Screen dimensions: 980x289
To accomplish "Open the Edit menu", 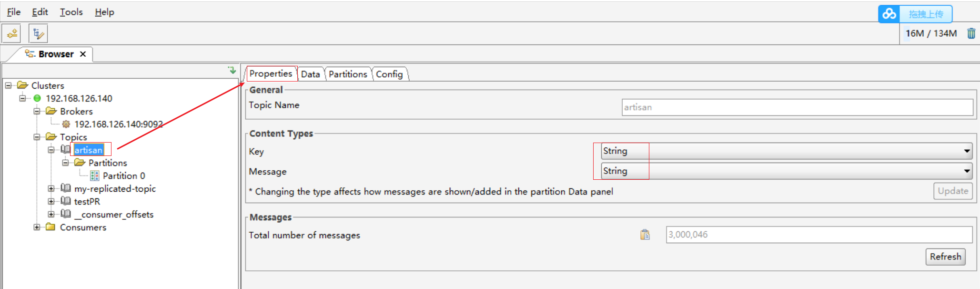I will click(x=40, y=12).
